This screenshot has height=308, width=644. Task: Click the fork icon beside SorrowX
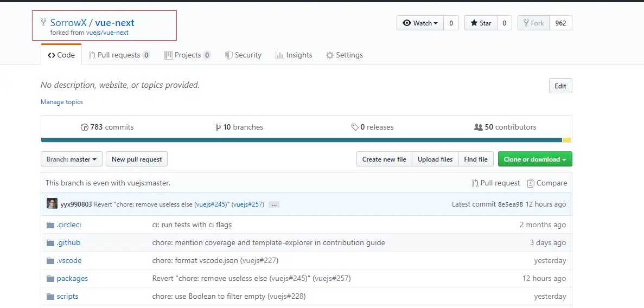tap(43, 23)
